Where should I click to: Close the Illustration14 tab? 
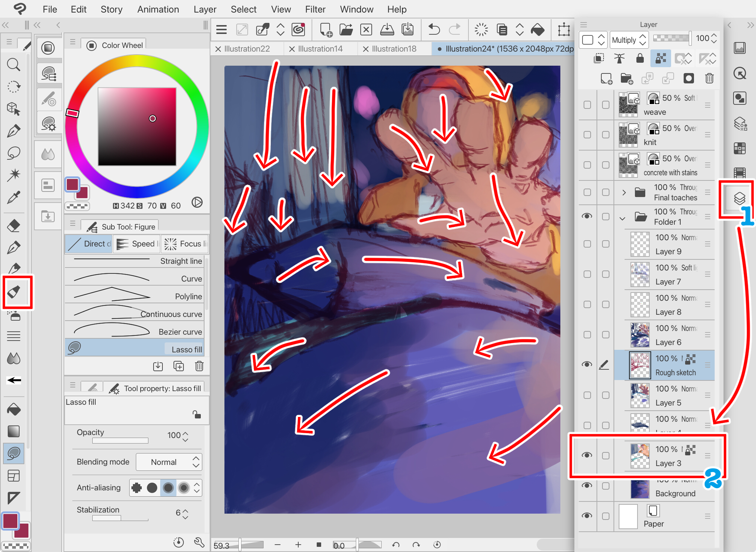pyautogui.click(x=292, y=49)
